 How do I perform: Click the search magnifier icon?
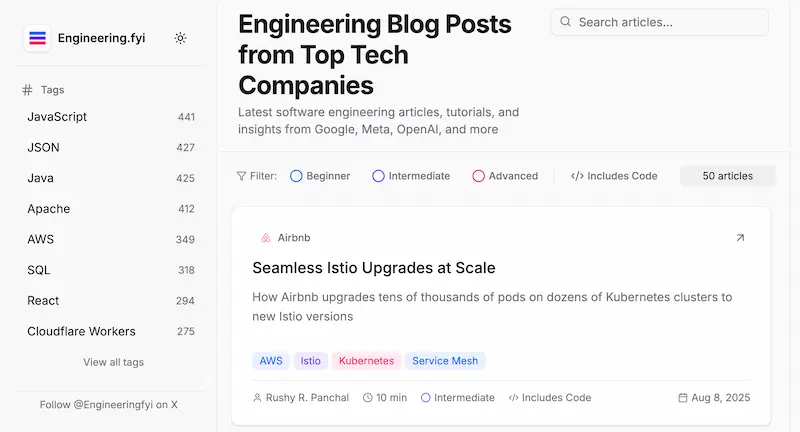click(x=565, y=22)
